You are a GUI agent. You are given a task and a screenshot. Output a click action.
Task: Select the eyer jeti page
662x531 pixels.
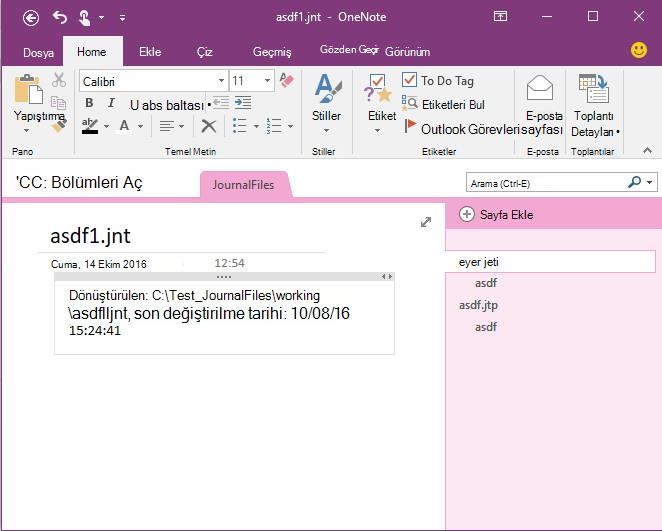point(550,262)
